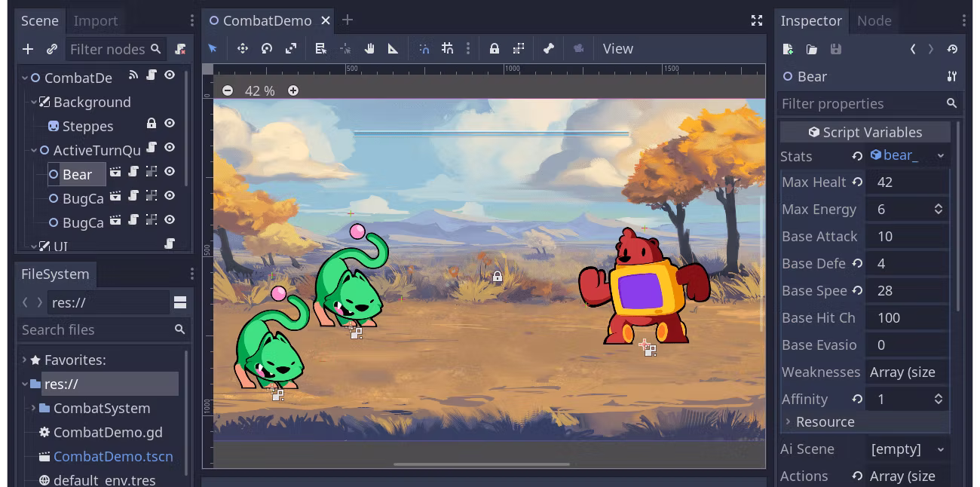Toggle visibility of ActiveTurnQu node
The image size is (980, 487).
(x=170, y=147)
